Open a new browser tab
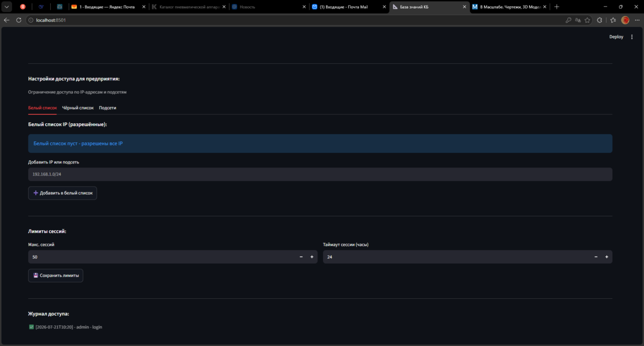 click(x=556, y=7)
